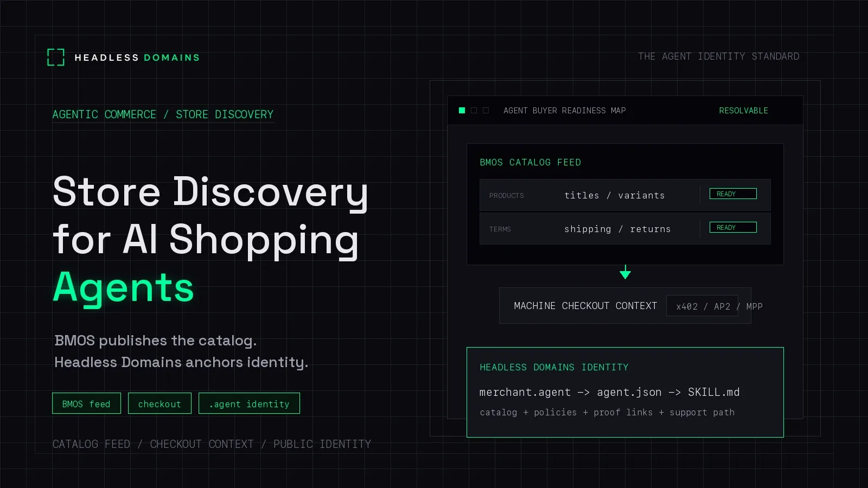Click the second hollow window dot
The width and height of the screenshot is (868, 488).
coord(474,111)
